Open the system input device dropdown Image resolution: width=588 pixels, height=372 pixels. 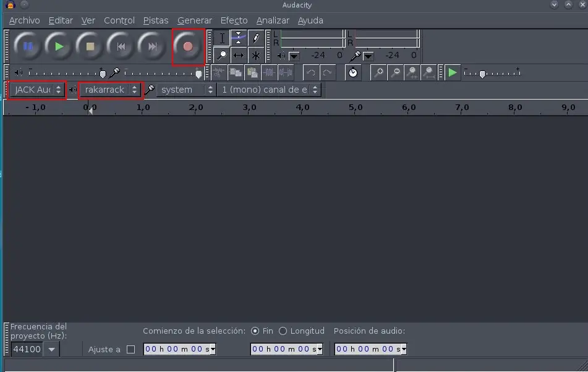(186, 90)
